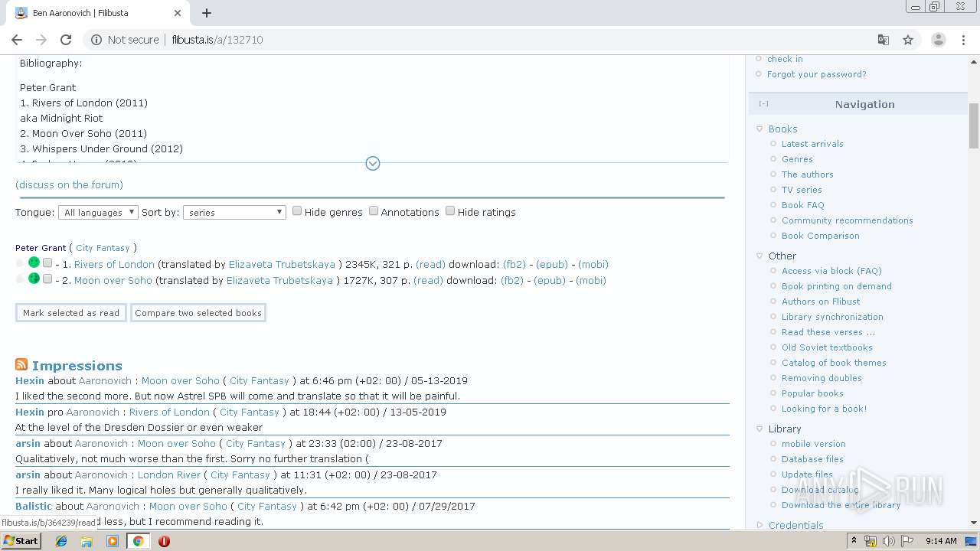Click the scrollbar down arrow
Image resolution: width=980 pixels, height=551 pixels.
pos(974,523)
